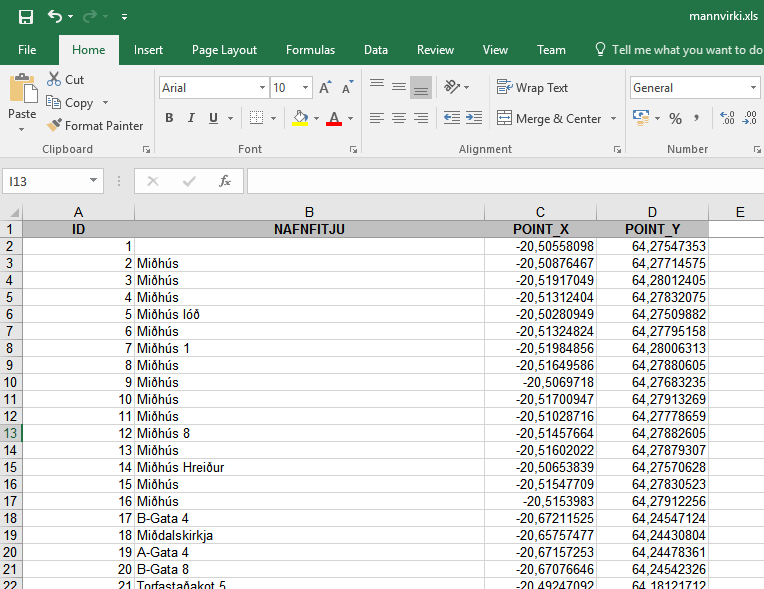Click the Insert Function fx icon
This screenshot has height=589, width=764.
click(225, 181)
